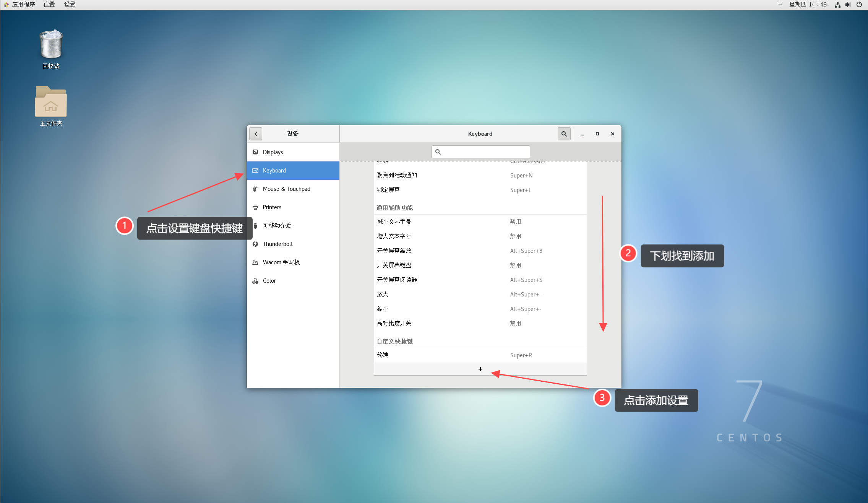Viewport: 868px width, 503px height.
Task: Edit the 放大 shortcut row
Action: tap(480, 295)
